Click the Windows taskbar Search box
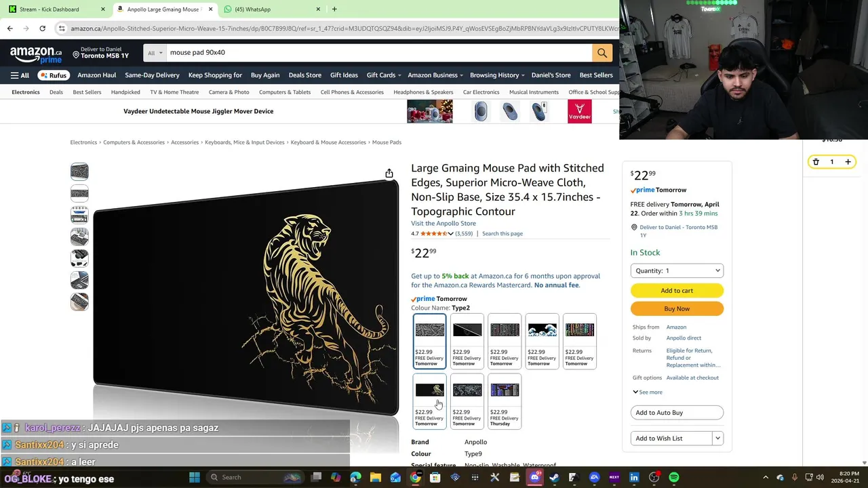The image size is (868, 488). 255,477
